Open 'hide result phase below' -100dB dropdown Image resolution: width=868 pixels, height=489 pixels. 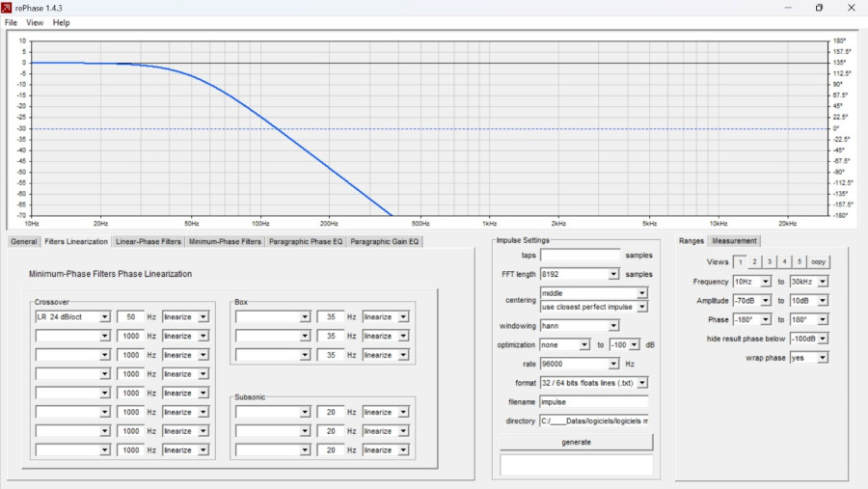click(809, 339)
